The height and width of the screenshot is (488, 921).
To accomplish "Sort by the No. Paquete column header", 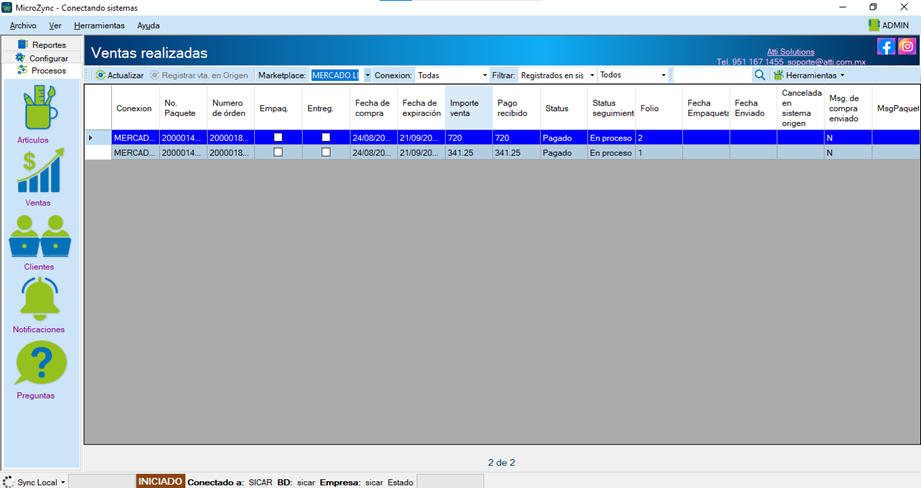I will click(183, 108).
